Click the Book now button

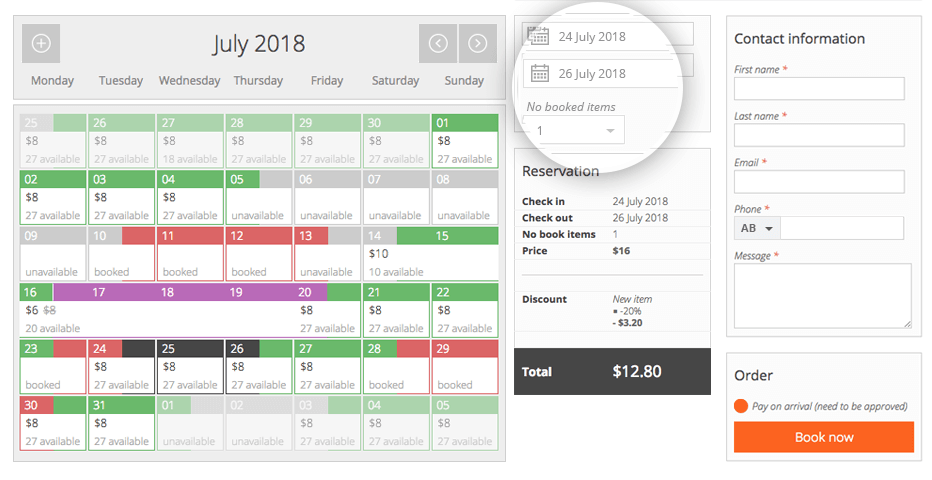click(824, 437)
